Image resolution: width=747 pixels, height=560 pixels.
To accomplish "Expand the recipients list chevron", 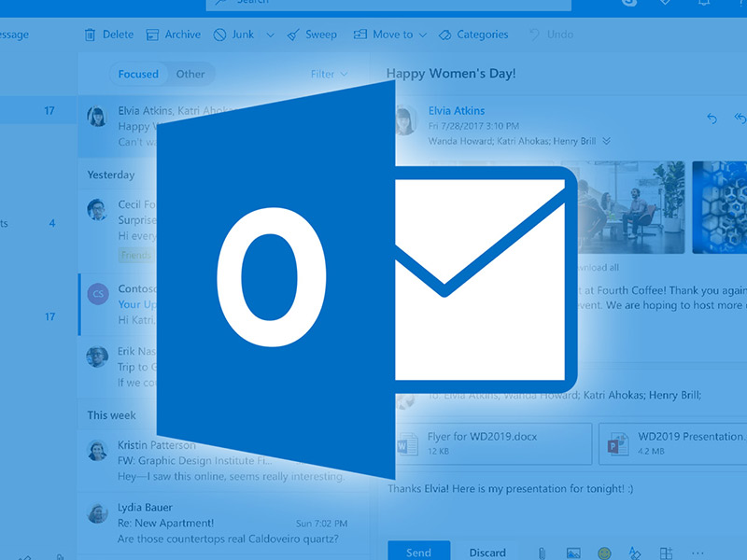I will [606, 141].
